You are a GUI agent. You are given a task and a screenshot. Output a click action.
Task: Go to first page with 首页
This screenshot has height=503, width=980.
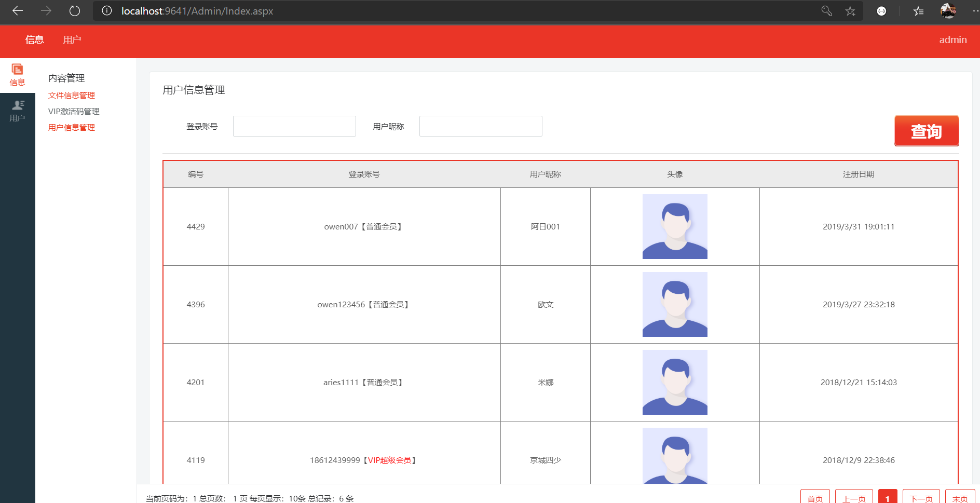point(815,497)
